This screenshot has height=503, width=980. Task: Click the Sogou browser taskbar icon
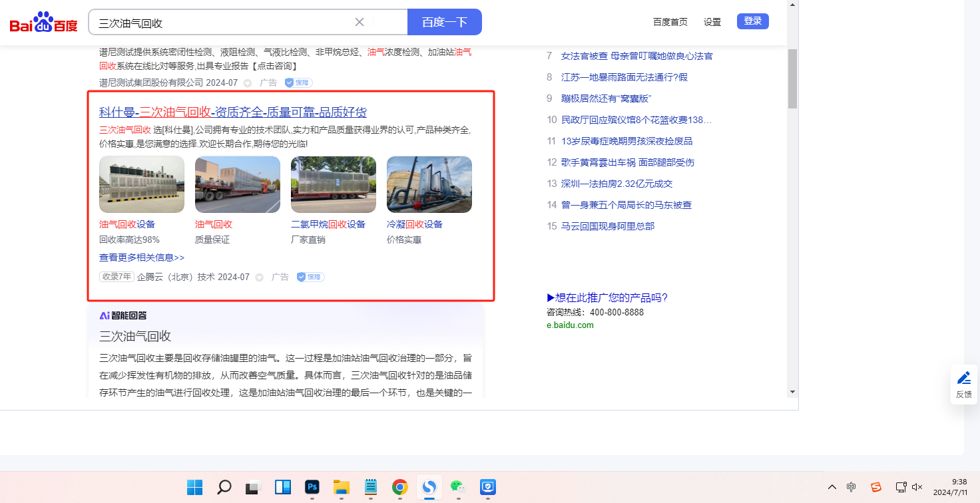click(x=429, y=488)
